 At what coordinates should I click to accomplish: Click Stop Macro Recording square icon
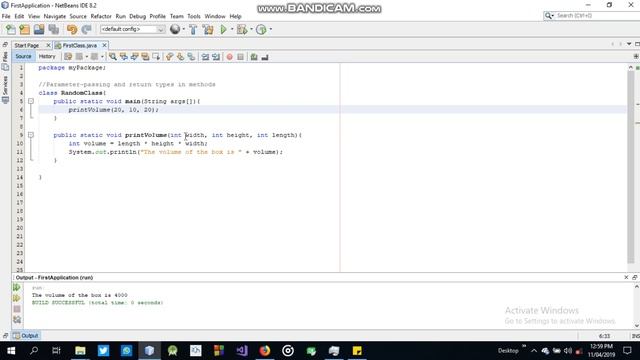point(240,57)
